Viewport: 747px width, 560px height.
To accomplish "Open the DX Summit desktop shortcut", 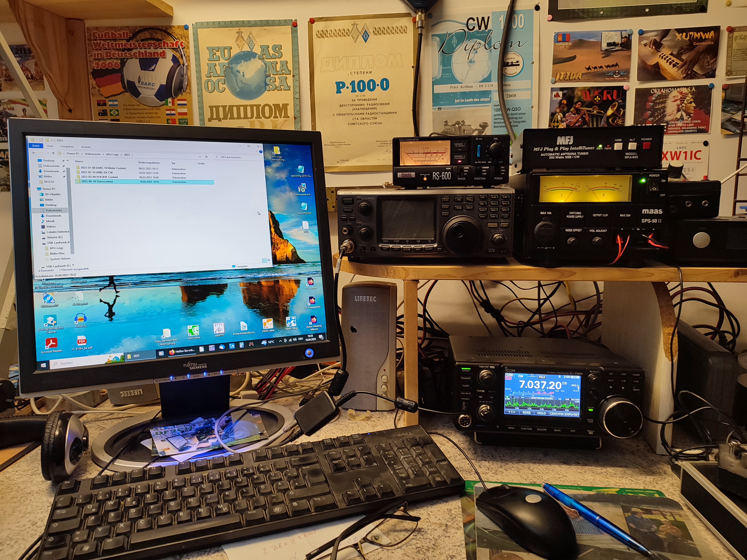I will coord(311,284).
